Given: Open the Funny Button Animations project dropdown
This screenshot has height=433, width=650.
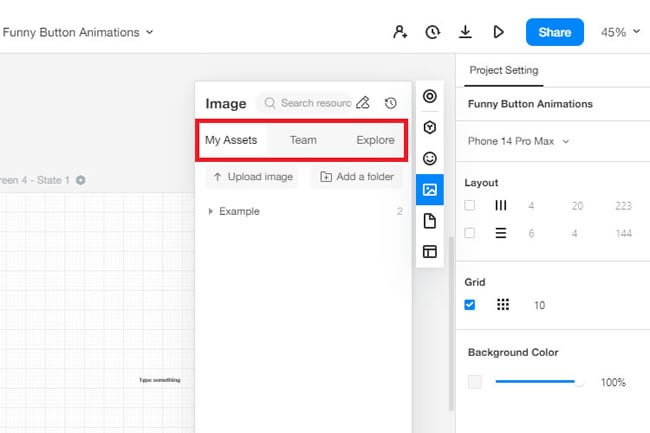Looking at the screenshot, I should coord(78,32).
